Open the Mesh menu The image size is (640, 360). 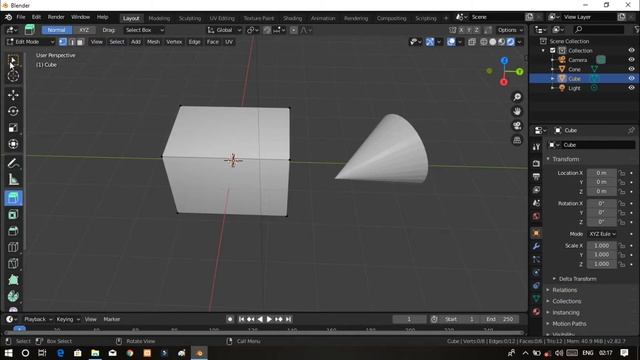153,42
